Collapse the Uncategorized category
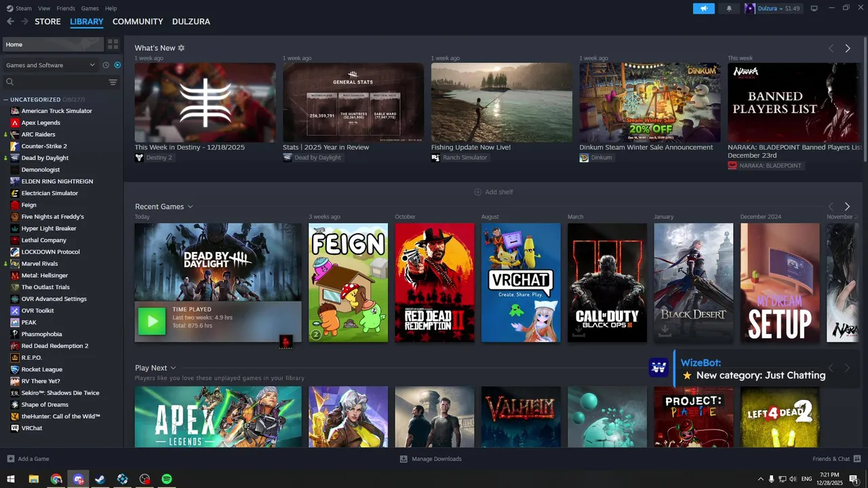This screenshot has width=868, height=488. (6, 100)
